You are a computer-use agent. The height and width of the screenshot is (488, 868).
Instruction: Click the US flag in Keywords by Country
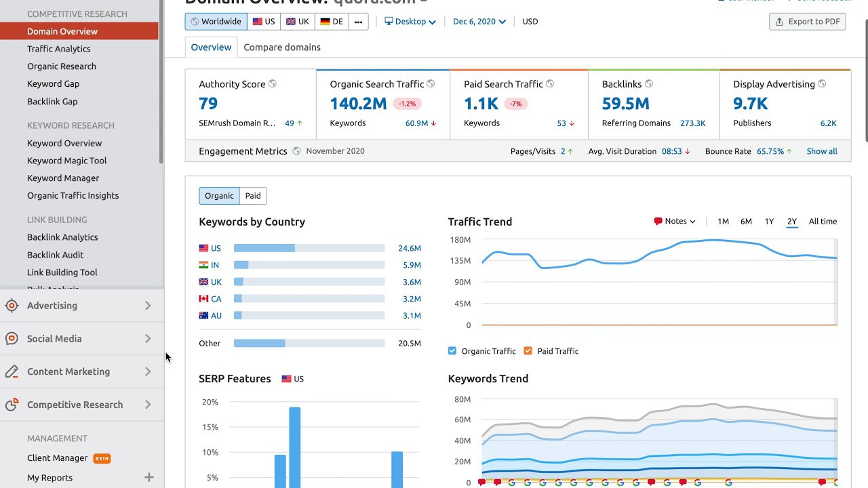click(x=203, y=248)
